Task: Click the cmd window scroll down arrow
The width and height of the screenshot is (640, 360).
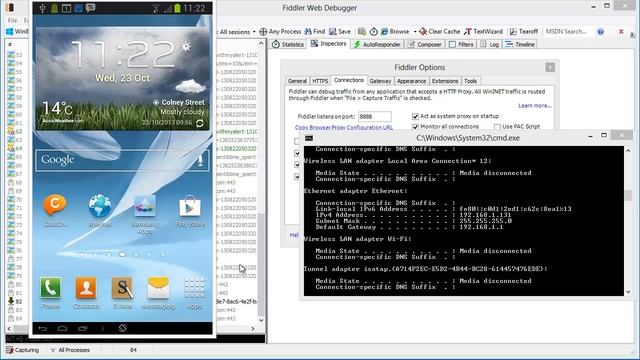Action: pos(628,291)
